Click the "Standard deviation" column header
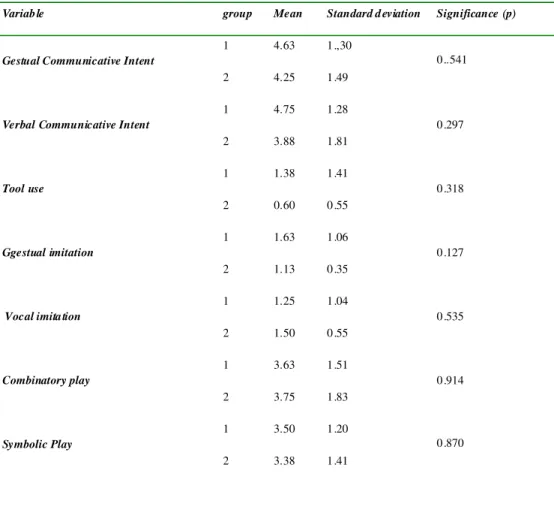The width and height of the screenshot is (554, 531). tap(373, 13)
